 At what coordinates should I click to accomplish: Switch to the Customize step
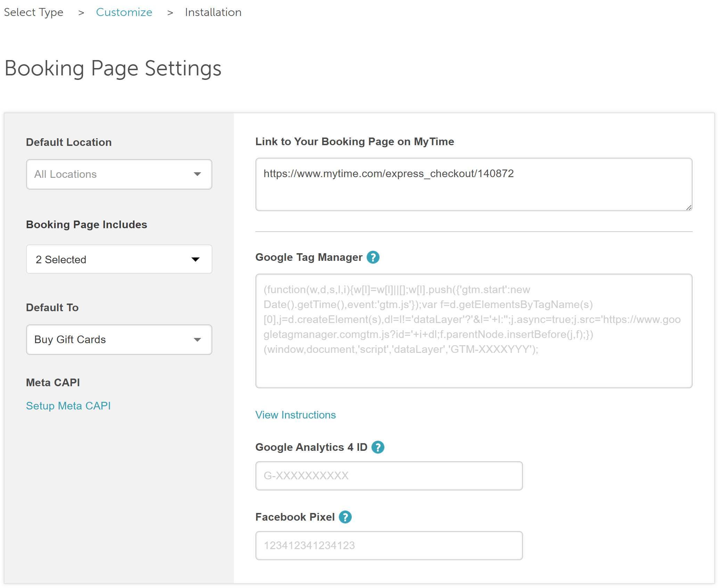point(124,13)
